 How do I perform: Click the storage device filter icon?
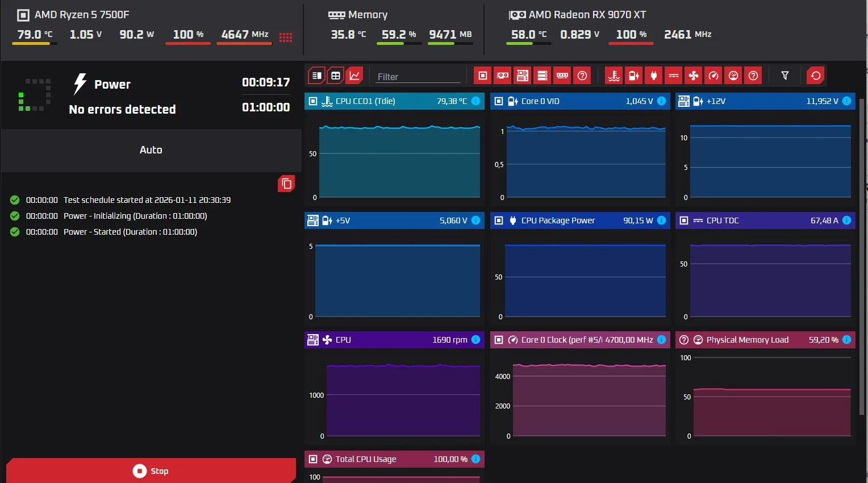point(542,76)
